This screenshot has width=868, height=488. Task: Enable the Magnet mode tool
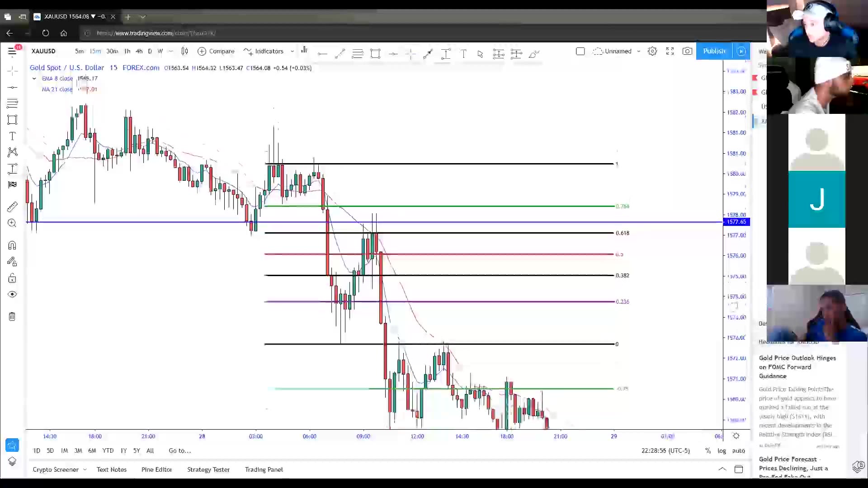point(12,245)
